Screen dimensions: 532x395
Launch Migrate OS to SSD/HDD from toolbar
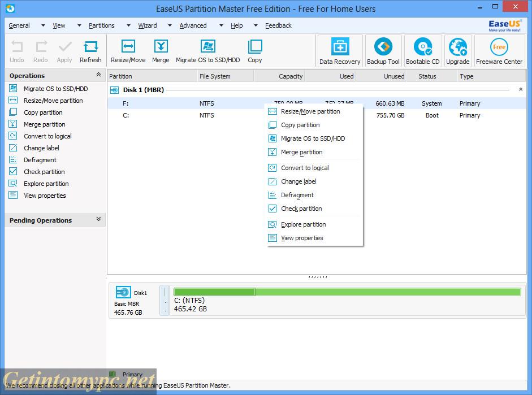coord(207,51)
